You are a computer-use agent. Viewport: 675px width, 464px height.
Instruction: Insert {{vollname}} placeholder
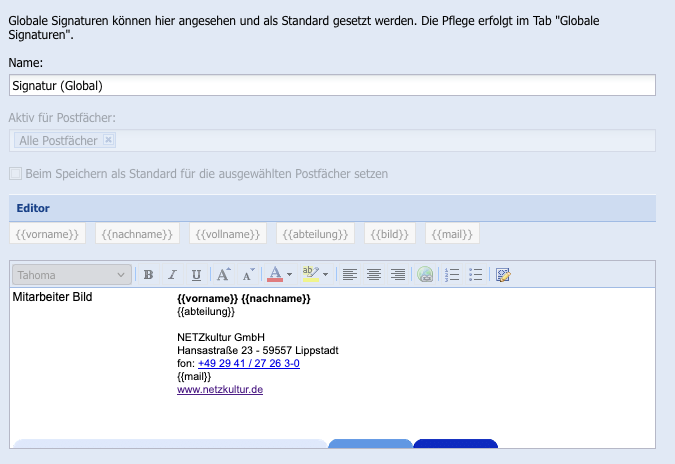228,234
